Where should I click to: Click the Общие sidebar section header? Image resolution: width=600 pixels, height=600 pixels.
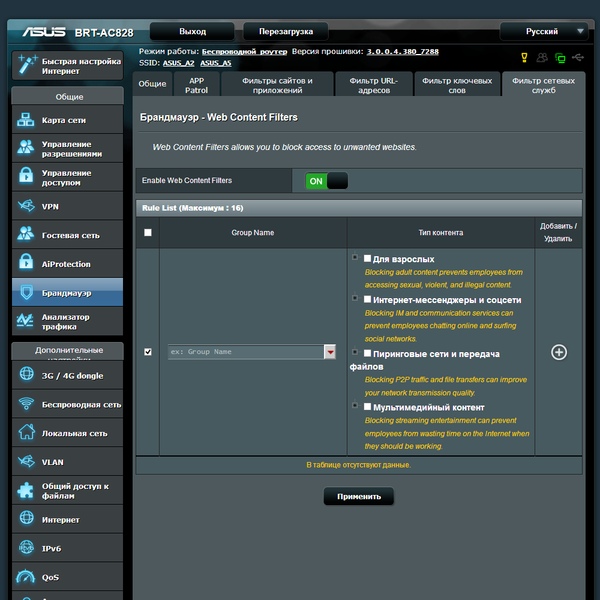(68, 96)
